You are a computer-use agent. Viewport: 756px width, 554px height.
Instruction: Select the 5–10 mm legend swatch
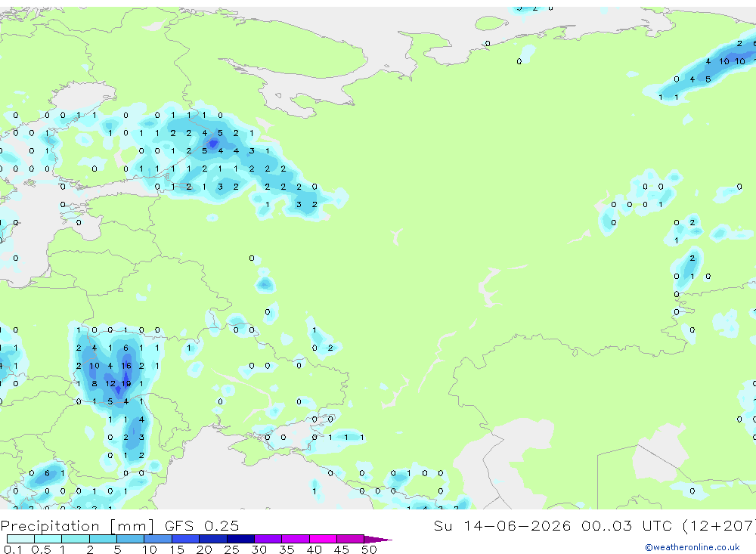131,539
